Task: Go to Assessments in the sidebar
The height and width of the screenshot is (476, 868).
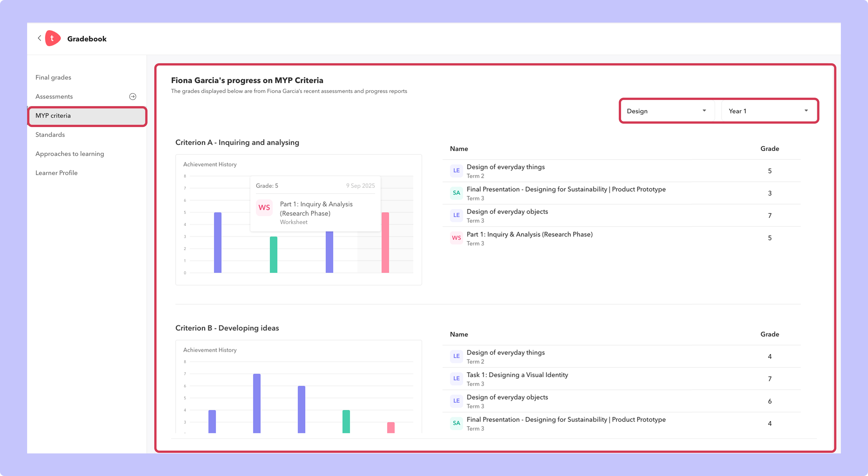Action: 54,97
